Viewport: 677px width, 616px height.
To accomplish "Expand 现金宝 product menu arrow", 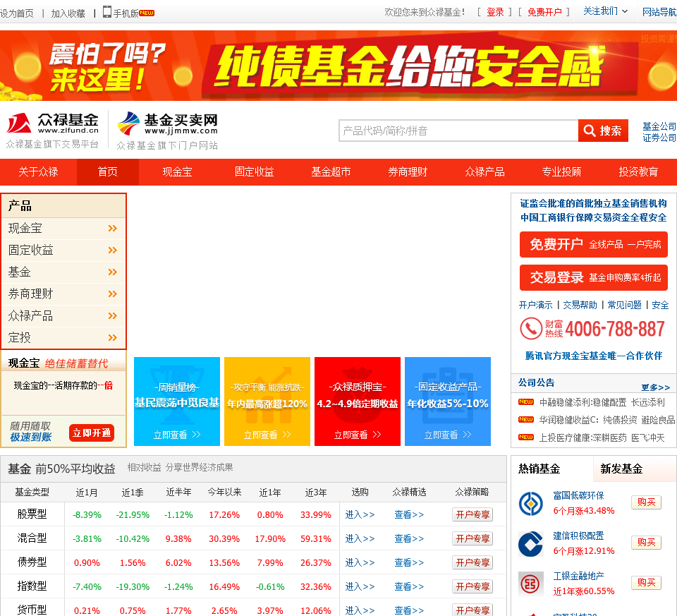I will [113, 228].
